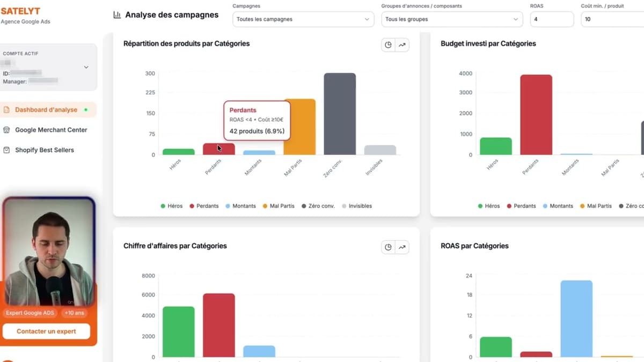
Task: Expand the Compte actif account selector
Action: coord(86,68)
